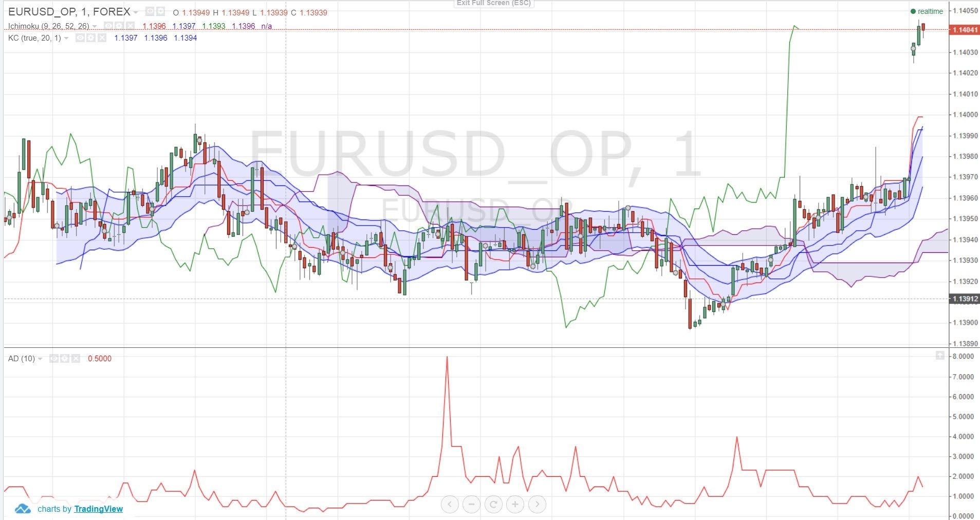
Task: Remove the Ichimoku indicator with its X icon
Action: coord(130,26)
